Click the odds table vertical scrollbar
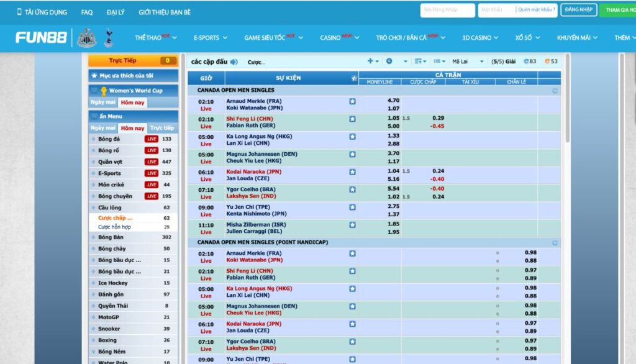 tap(568, 98)
